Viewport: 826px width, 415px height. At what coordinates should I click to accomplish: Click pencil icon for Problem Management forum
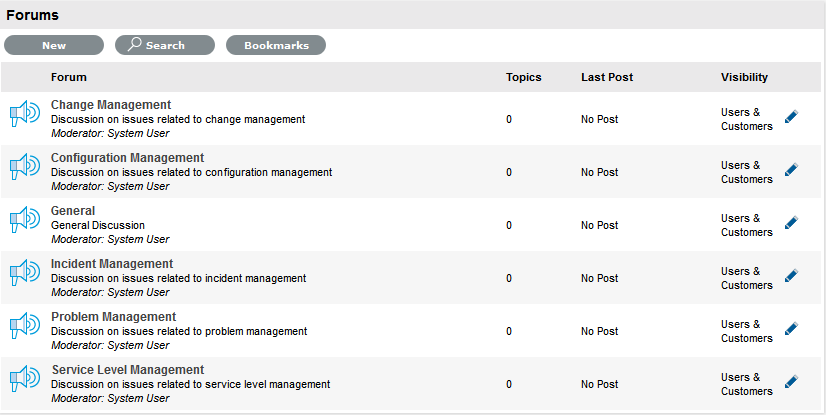(x=791, y=329)
